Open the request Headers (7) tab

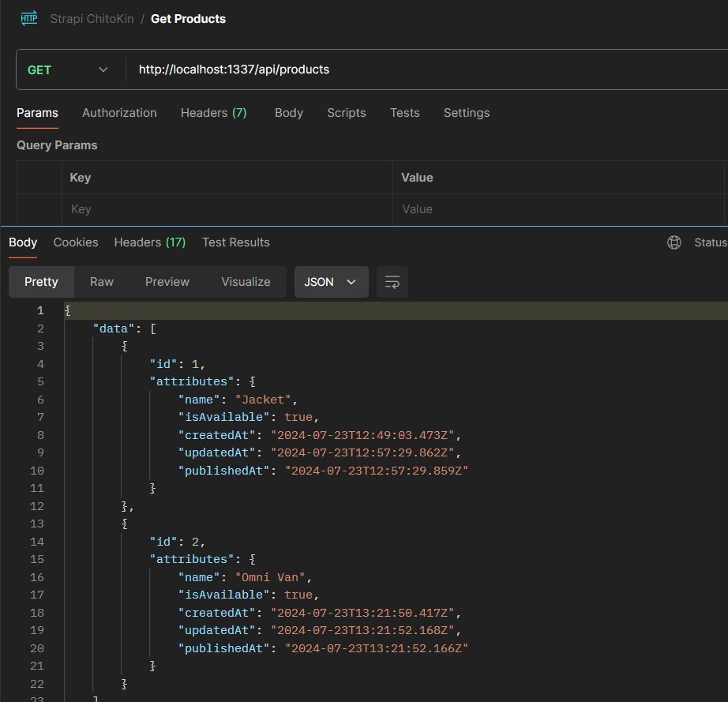pyautogui.click(x=213, y=113)
